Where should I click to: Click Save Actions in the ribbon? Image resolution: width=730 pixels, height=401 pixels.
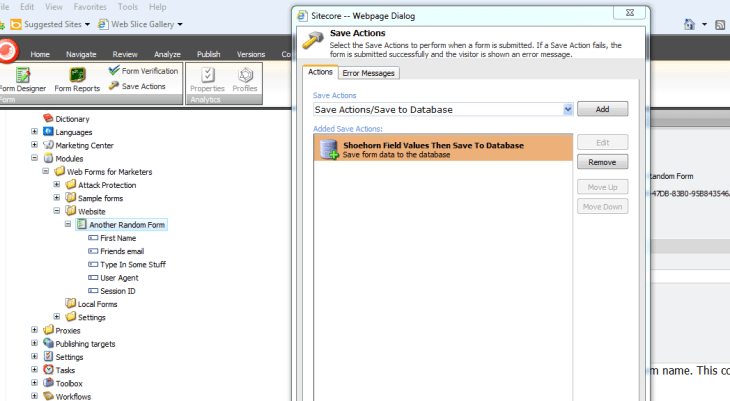pos(114,86)
